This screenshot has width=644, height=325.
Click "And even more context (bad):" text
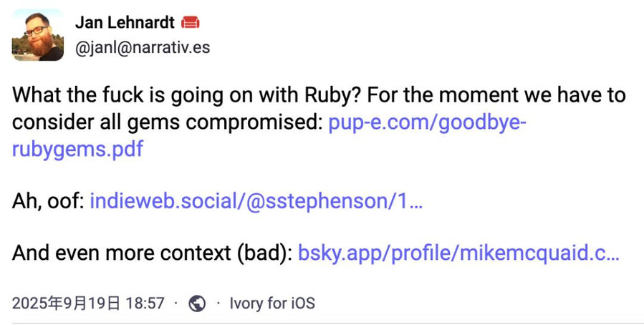(152, 253)
